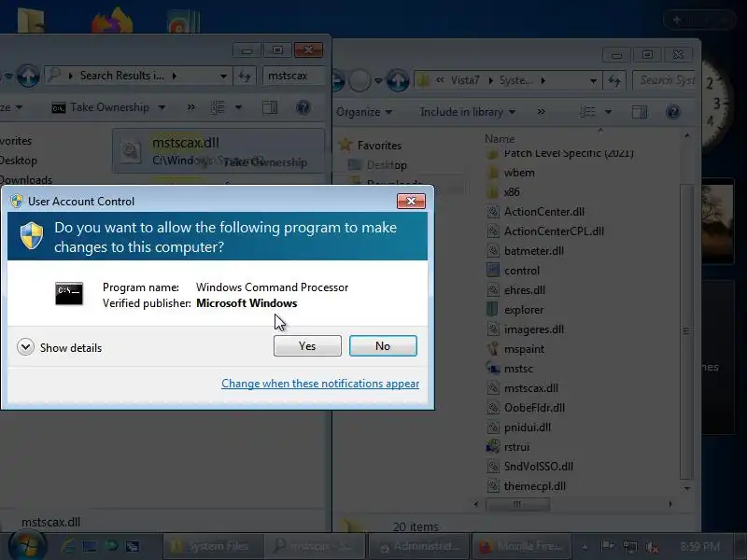The width and height of the screenshot is (747, 560).
Task: Switch to Mozilla Firefox taskbar button
Action: [521, 546]
